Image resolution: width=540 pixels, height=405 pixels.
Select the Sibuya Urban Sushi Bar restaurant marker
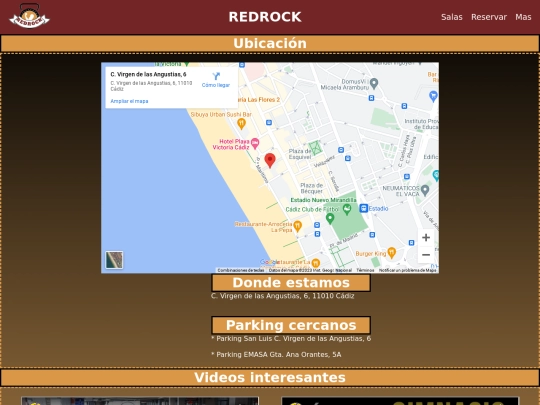(x=241, y=123)
